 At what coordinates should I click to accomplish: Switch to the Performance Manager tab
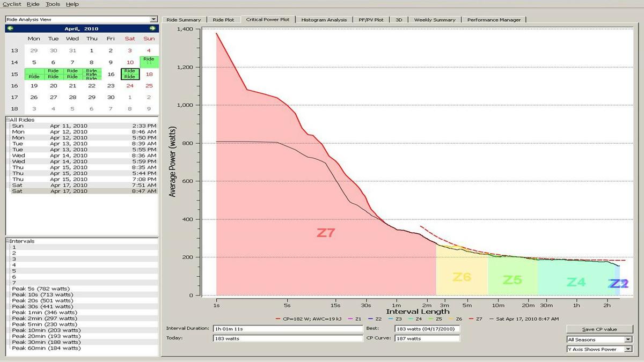tap(494, 20)
